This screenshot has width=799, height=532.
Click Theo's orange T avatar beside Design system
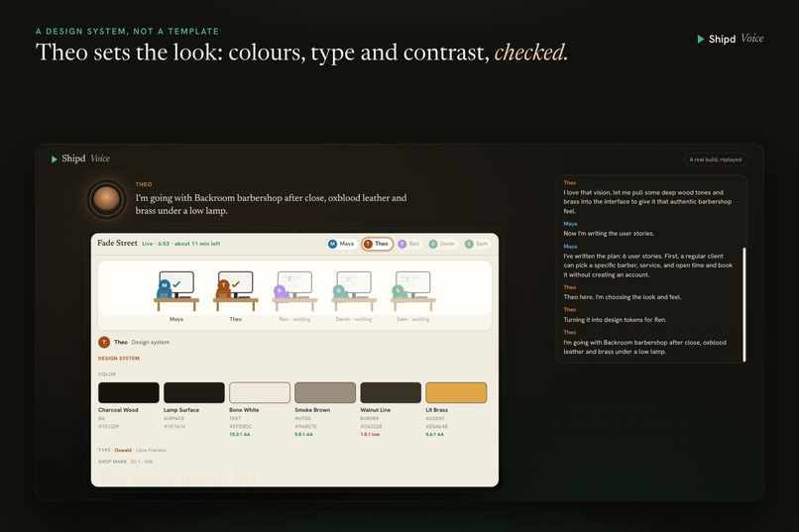coord(104,342)
